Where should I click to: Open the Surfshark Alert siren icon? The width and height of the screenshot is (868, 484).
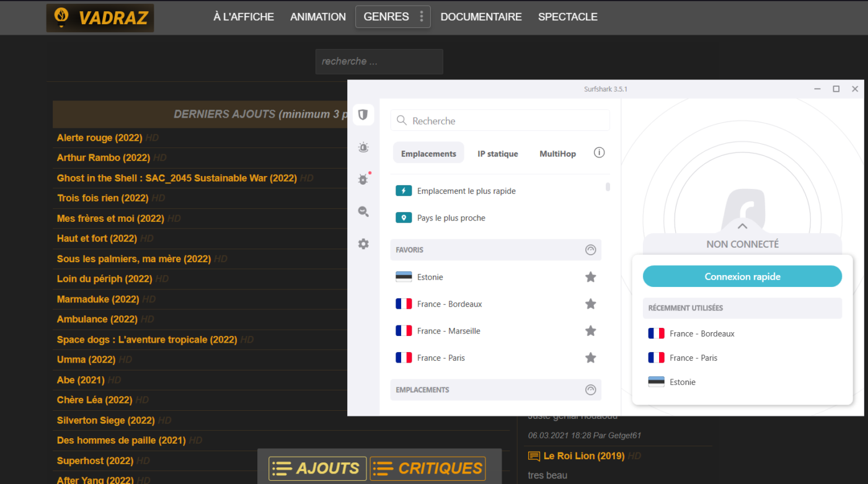click(363, 147)
